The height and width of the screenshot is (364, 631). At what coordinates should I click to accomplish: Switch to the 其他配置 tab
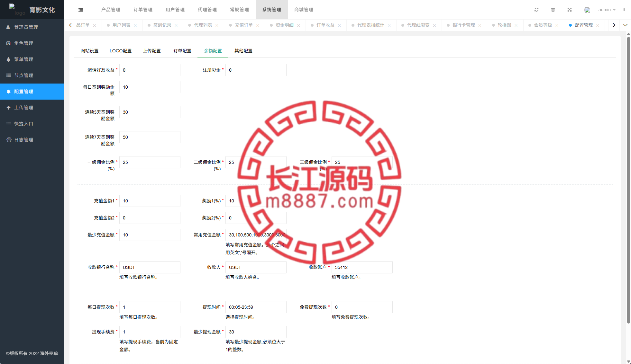pyautogui.click(x=243, y=51)
